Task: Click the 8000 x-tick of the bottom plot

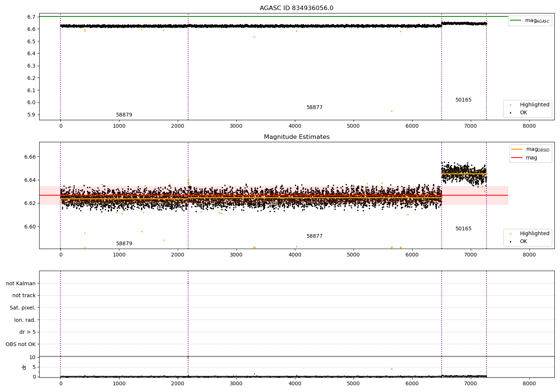Action: pyautogui.click(x=529, y=383)
